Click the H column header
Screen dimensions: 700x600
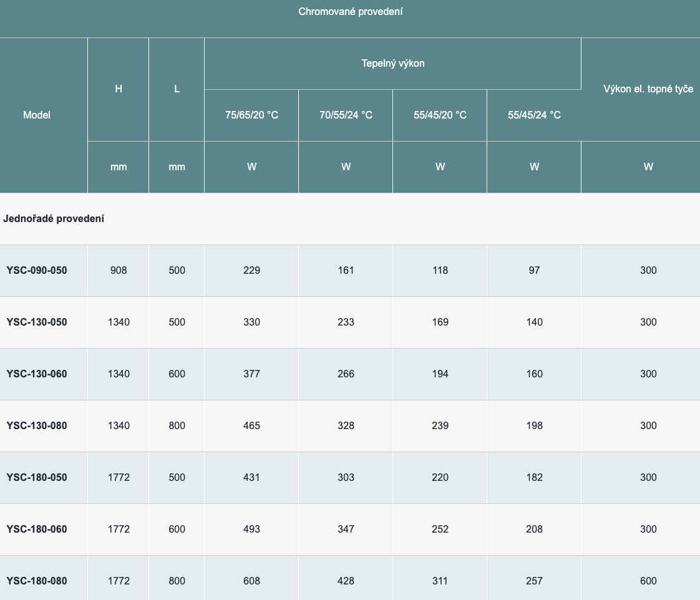119,89
